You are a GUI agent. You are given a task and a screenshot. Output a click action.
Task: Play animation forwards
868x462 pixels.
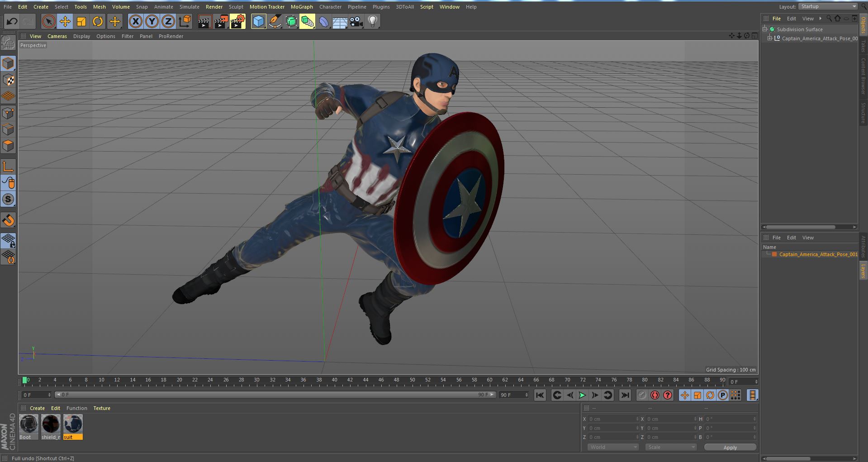pyautogui.click(x=582, y=395)
